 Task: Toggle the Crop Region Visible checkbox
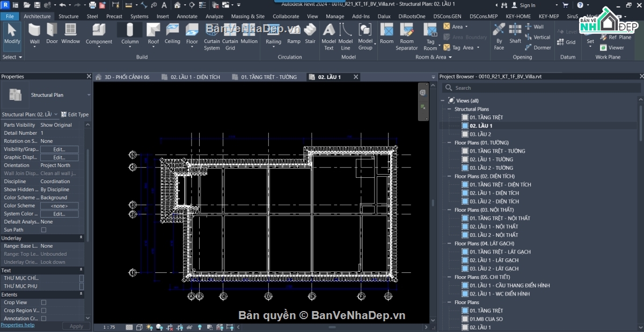coord(44,311)
